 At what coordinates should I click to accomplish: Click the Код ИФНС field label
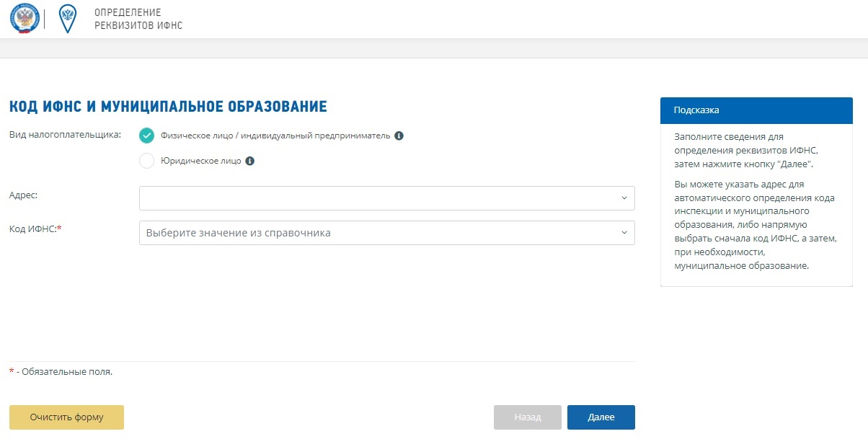point(35,229)
